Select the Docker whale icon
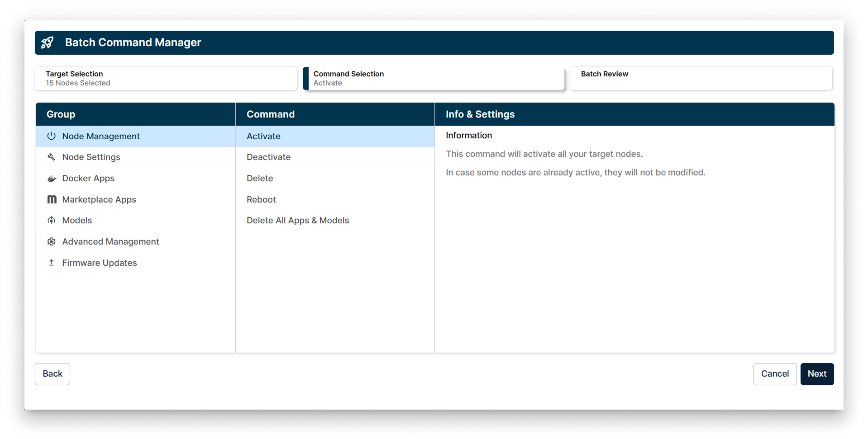The height and width of the screenshot is (439, 868). pyautogui.click(x=51, y=178)
